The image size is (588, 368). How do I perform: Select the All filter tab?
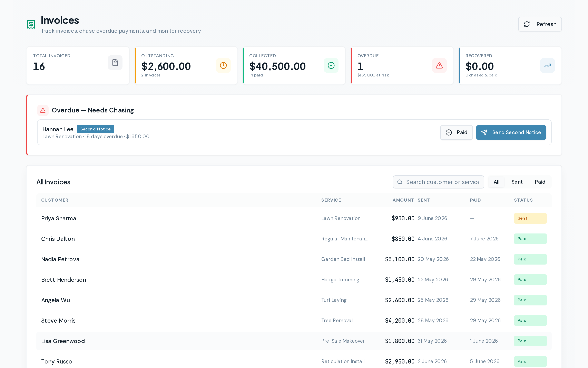click(x=496, y=182)
